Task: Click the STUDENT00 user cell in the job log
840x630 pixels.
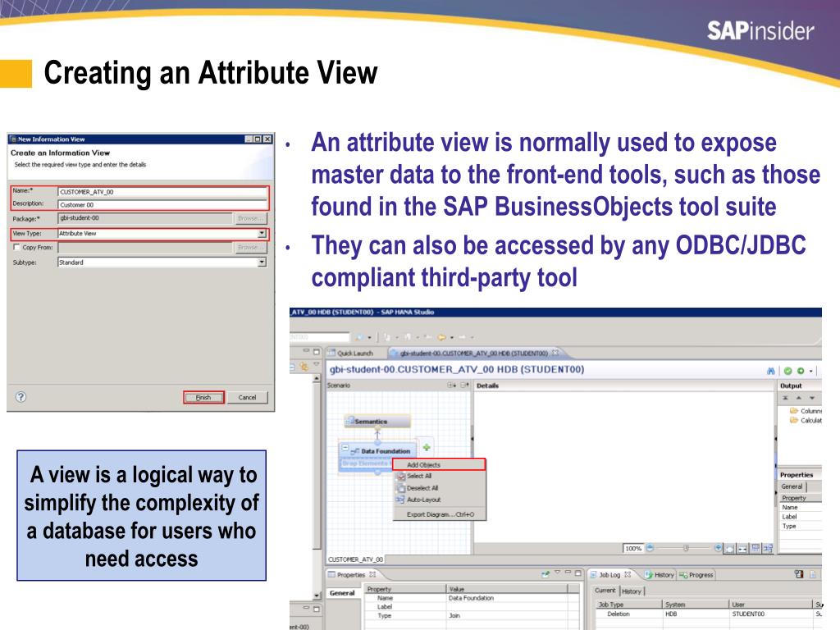Action: 748,614
